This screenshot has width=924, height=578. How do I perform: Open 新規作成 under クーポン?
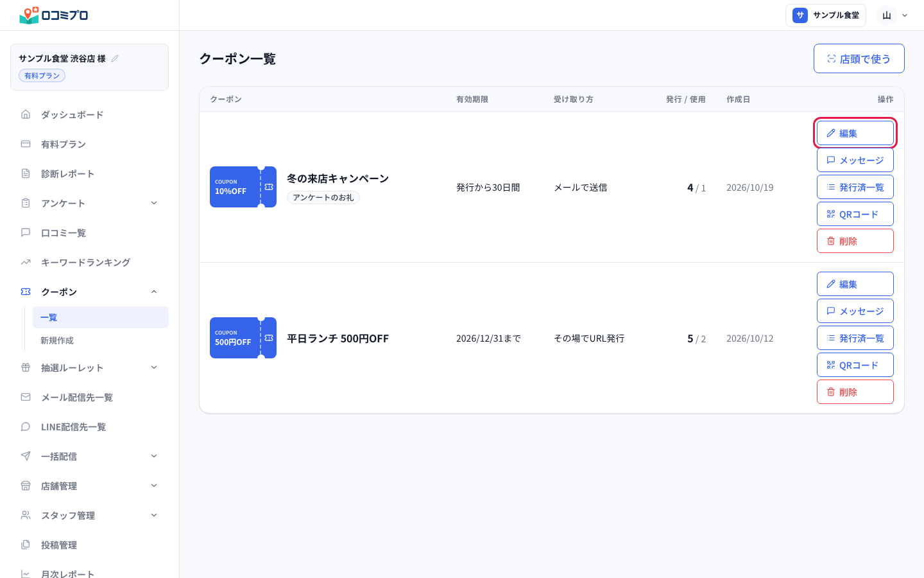(101, 340)
